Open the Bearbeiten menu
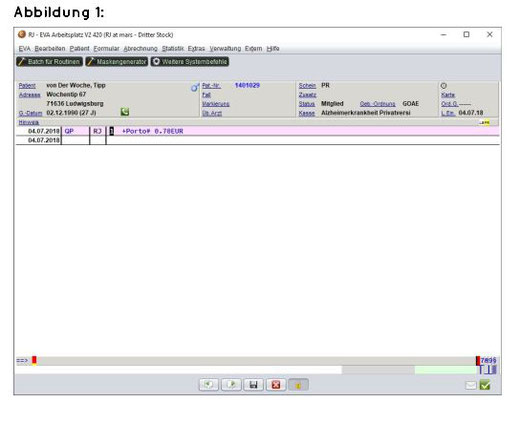This screenshot has width=520, height=424. (x=50, y=49)
